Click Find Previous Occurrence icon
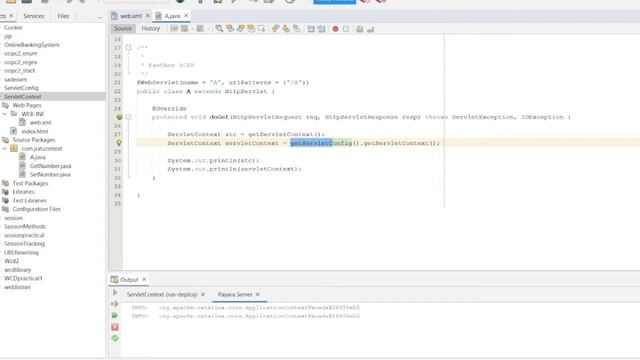 tap(230, 29)
